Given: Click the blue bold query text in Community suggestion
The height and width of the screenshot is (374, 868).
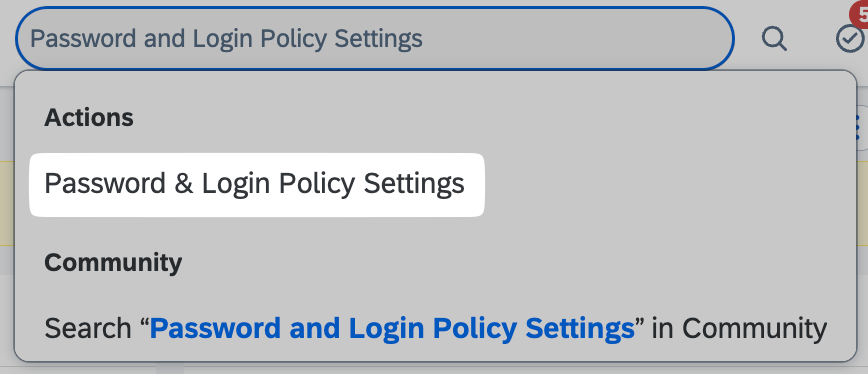Looking at the screenshot, I should click(392, 328).
